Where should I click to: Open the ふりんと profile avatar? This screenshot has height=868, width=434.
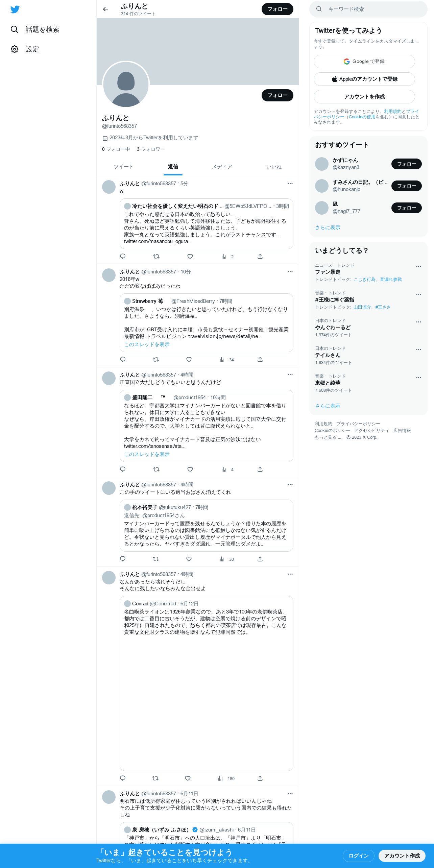[126, 85]
